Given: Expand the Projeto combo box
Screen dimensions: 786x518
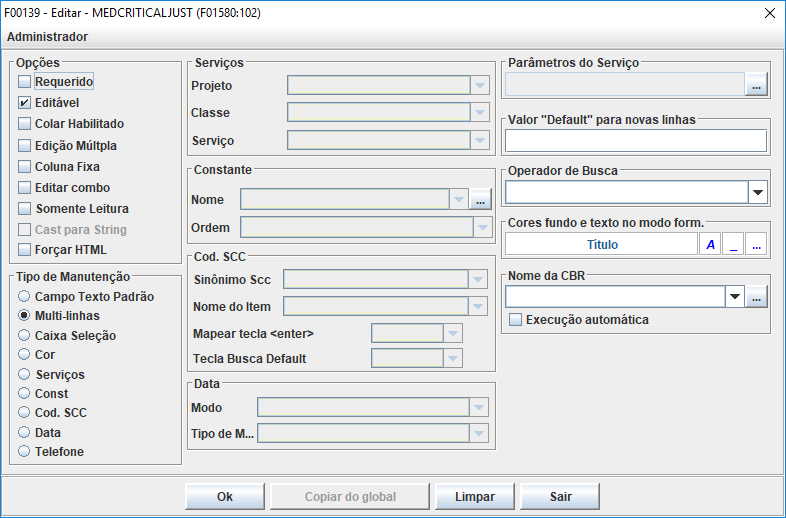Looking at the screenshot, I should tap(480, 85).
